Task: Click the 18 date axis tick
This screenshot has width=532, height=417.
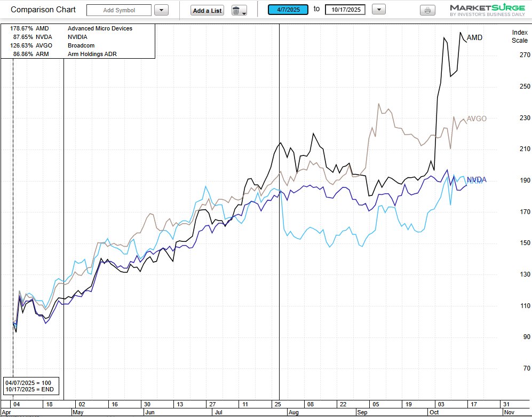Action: [49, 404]
